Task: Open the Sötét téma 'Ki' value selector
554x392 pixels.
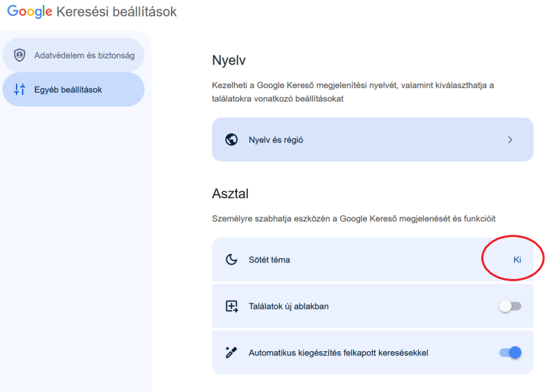Action: [x=517, y=260]
